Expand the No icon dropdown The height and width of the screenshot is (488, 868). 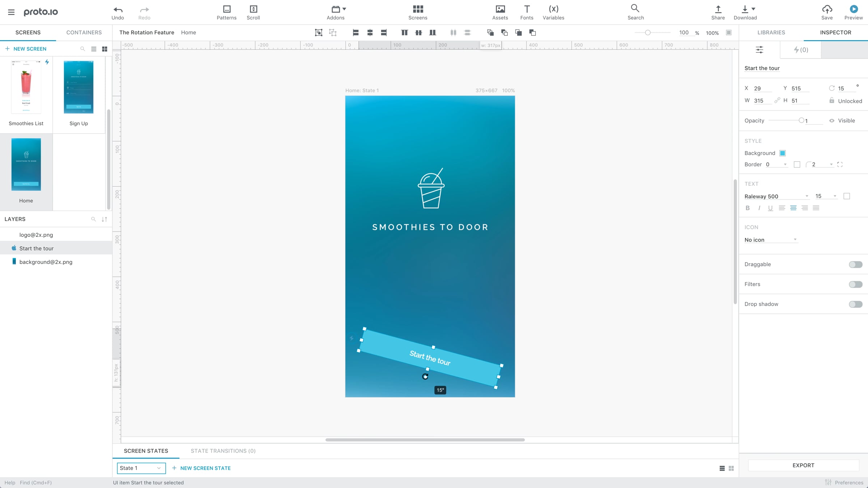coord(770,240)
